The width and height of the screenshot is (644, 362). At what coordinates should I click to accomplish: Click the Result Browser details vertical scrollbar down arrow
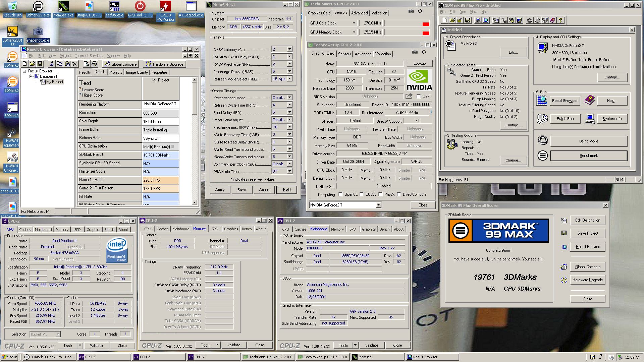point(194,202)
